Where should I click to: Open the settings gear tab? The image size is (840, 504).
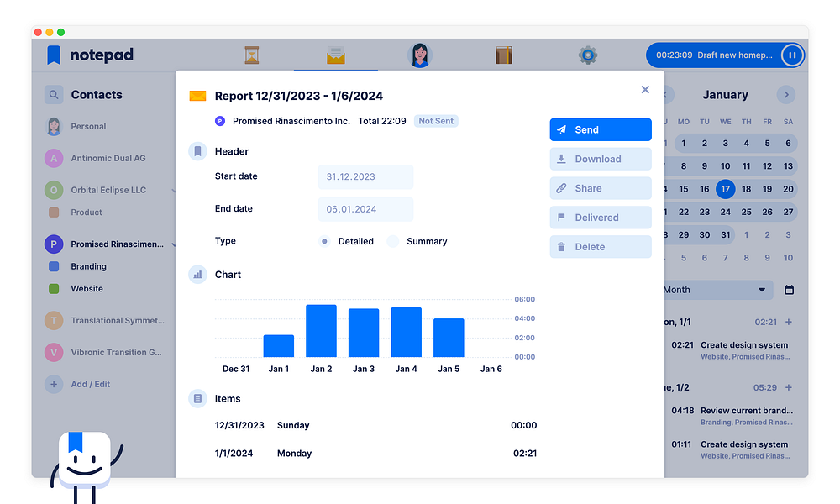point(588,55)
